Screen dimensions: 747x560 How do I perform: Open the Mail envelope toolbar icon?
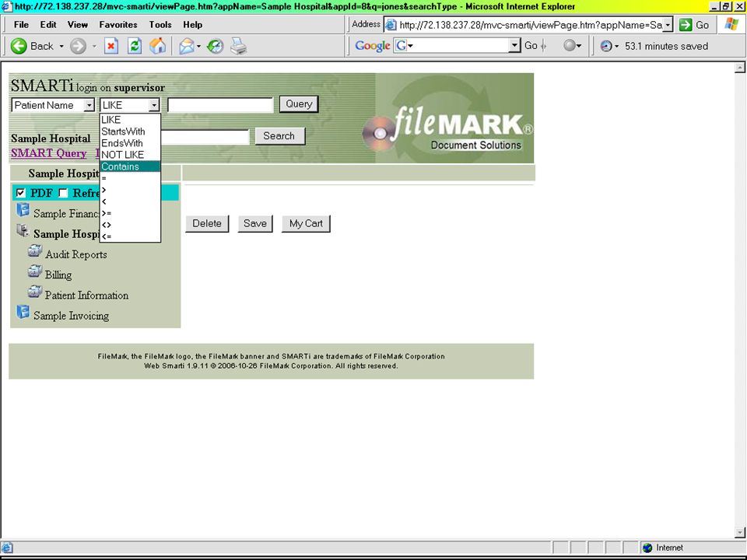pos(187,46)
